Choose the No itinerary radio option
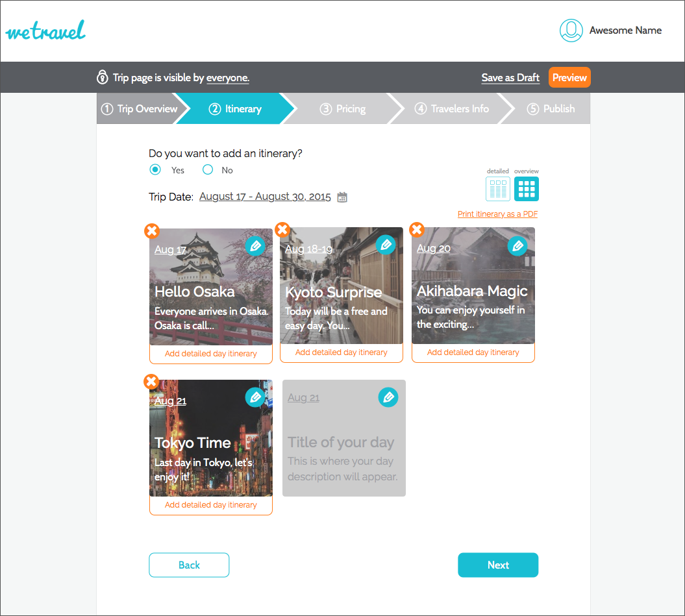 click(208, 170)
